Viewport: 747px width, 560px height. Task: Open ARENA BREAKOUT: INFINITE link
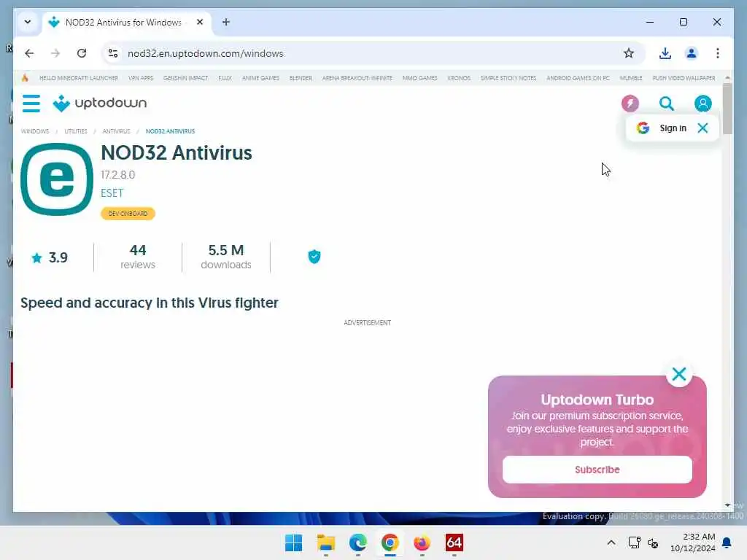(357, 78)
